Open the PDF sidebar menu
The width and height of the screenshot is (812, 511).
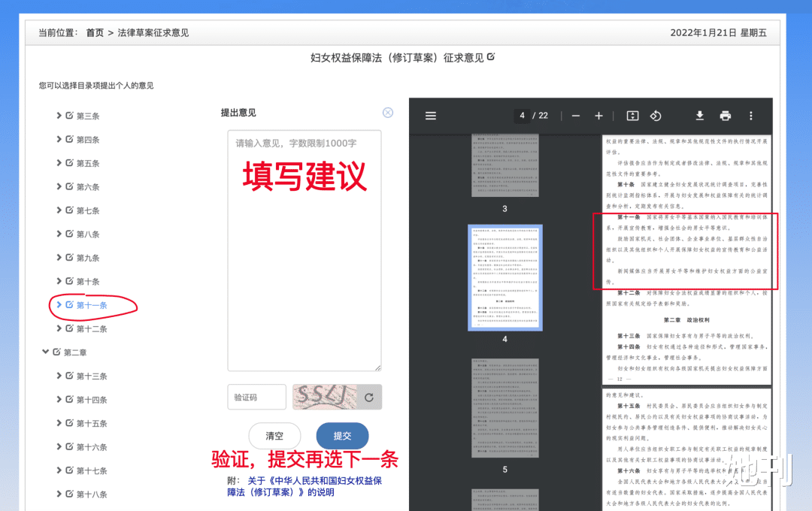tap(431, 116)
